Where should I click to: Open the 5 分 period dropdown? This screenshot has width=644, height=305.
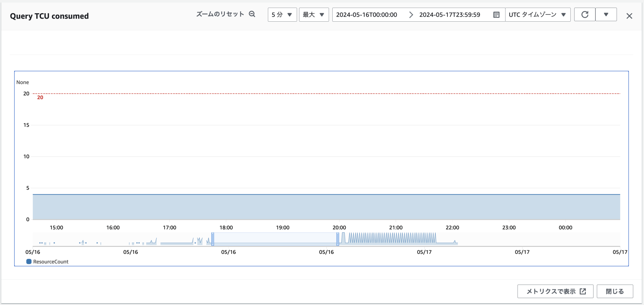tap(282, 15)
